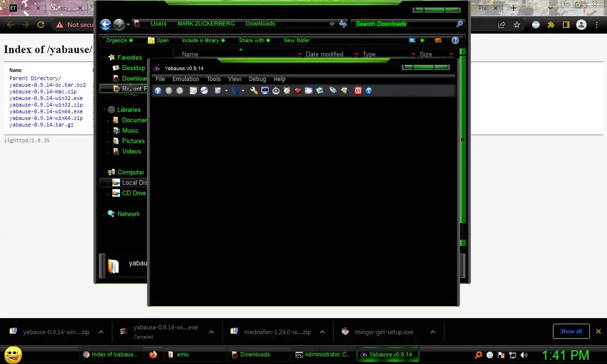Click the red tomato icon in Yabause toolbar
Screen dimensions: 607x364
298,91
